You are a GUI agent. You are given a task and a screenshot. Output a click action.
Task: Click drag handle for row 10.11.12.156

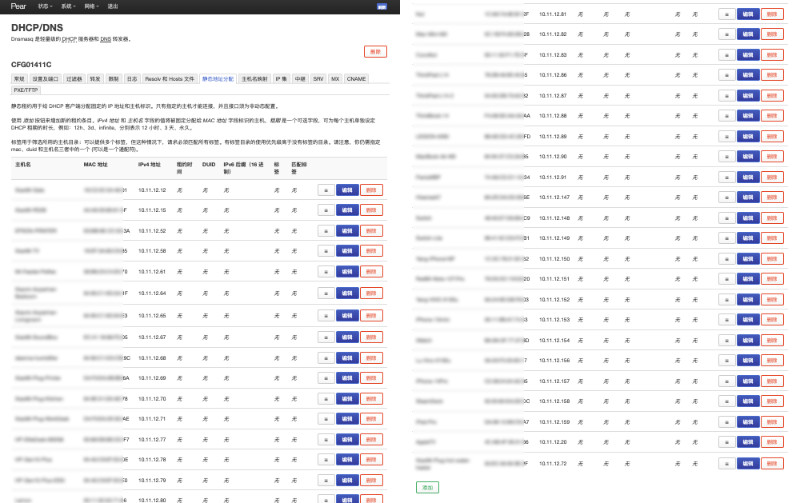pos(727,360)
